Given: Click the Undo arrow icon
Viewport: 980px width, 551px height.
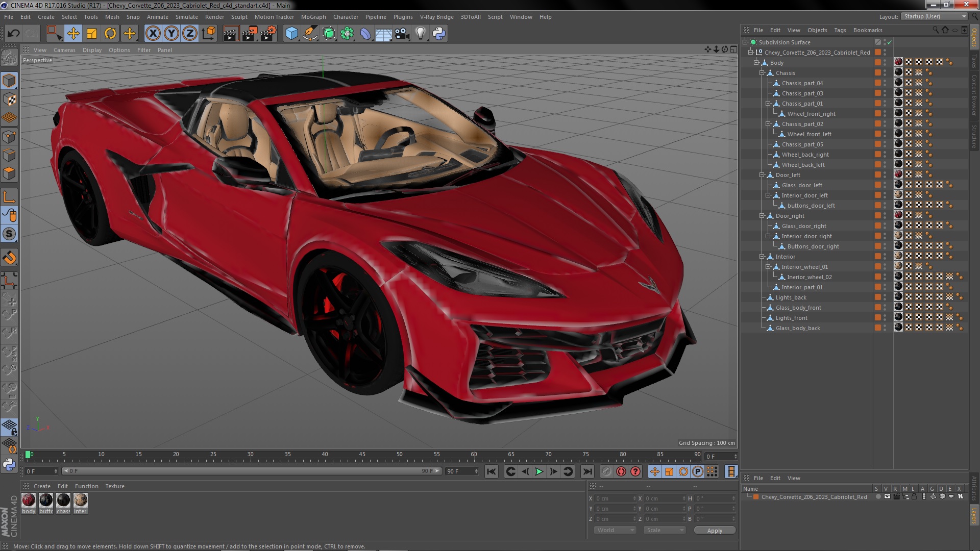Looking at the screenshot, I should 13,34.
